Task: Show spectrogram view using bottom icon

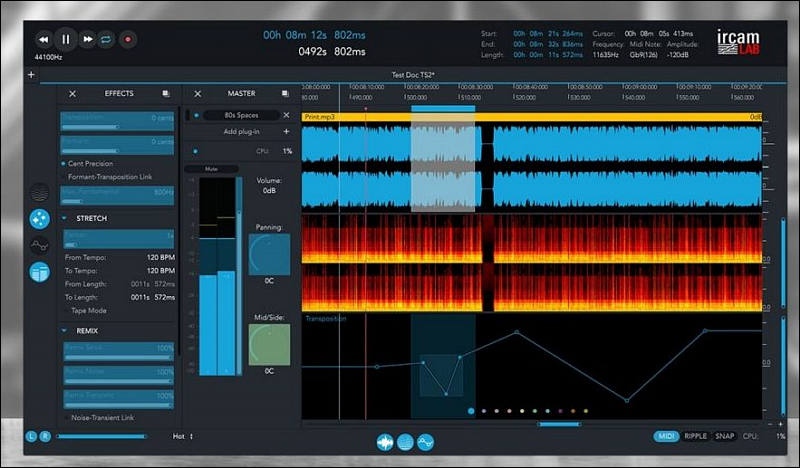Action: tap(405, 442)
